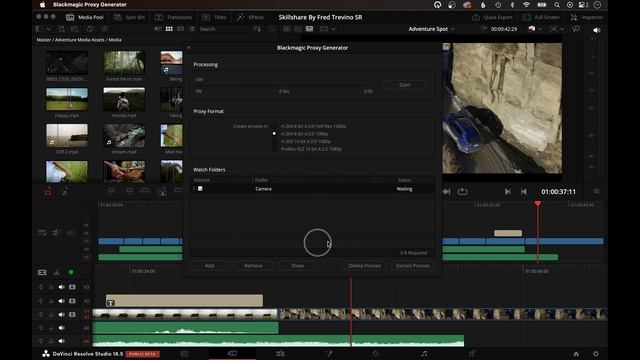The width and height of the screenshot is (640, 360).
Task: Click the Start button in Proxy Generator
Action: [x=404, y=85]
